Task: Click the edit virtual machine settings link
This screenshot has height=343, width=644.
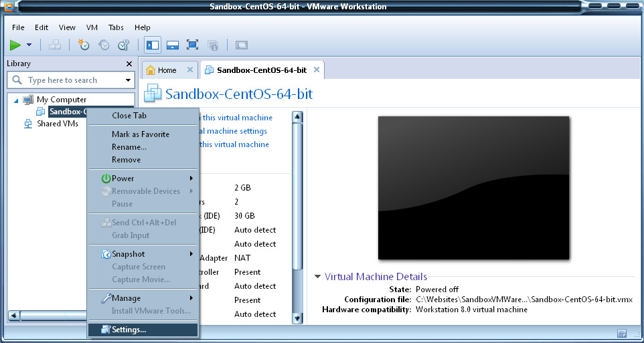Action: [233, 131]
